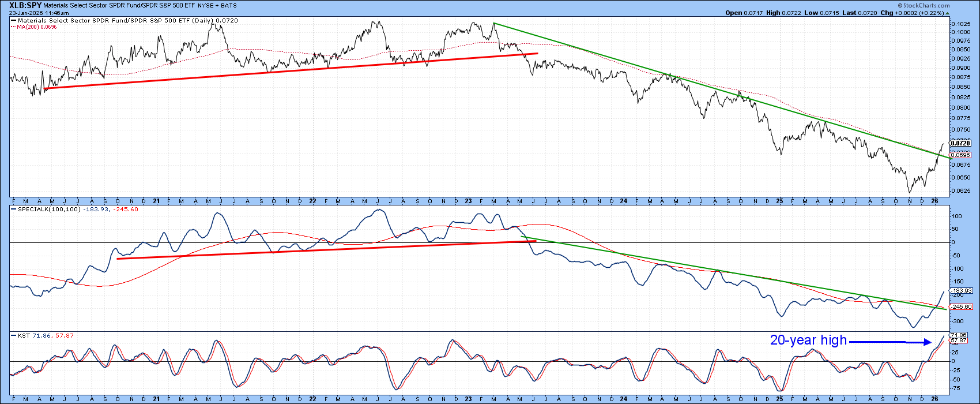The height and width of the screenshot is (404, 980).
Task: Click the 71.86 KST value tag
Action: [x=958, y=335]
